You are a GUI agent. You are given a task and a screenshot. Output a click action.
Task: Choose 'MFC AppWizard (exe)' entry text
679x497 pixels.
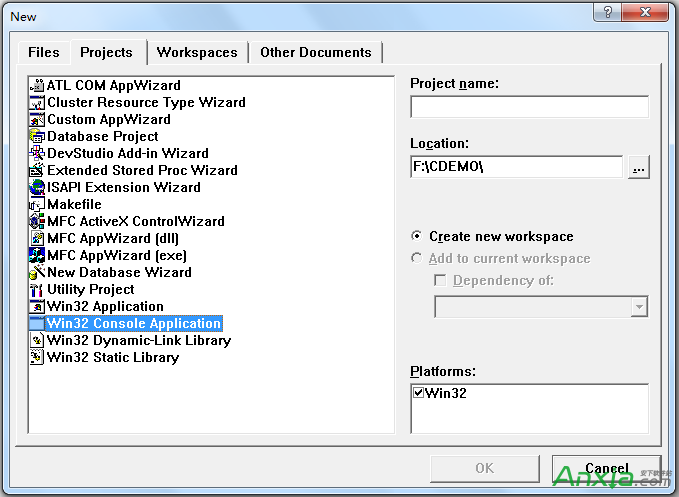(x=117, y=255)
